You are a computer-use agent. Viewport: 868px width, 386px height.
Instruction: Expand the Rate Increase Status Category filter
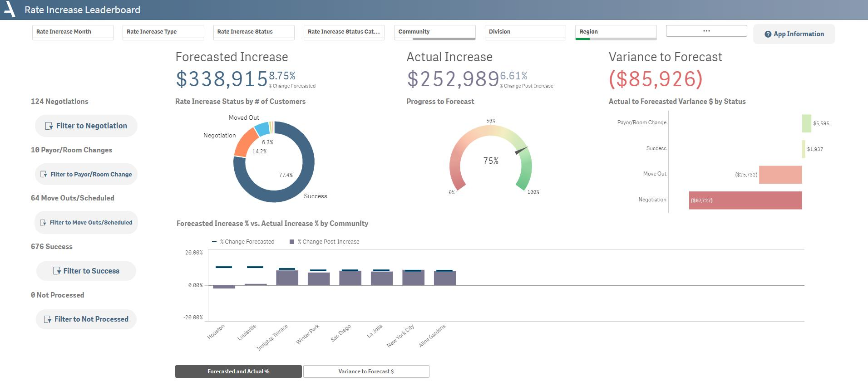pyautogui.click(x=344, y=32)
